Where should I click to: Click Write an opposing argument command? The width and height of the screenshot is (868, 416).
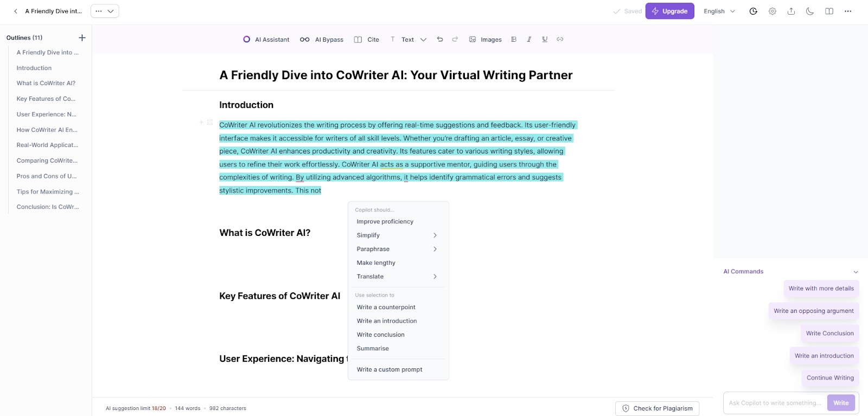814,311
